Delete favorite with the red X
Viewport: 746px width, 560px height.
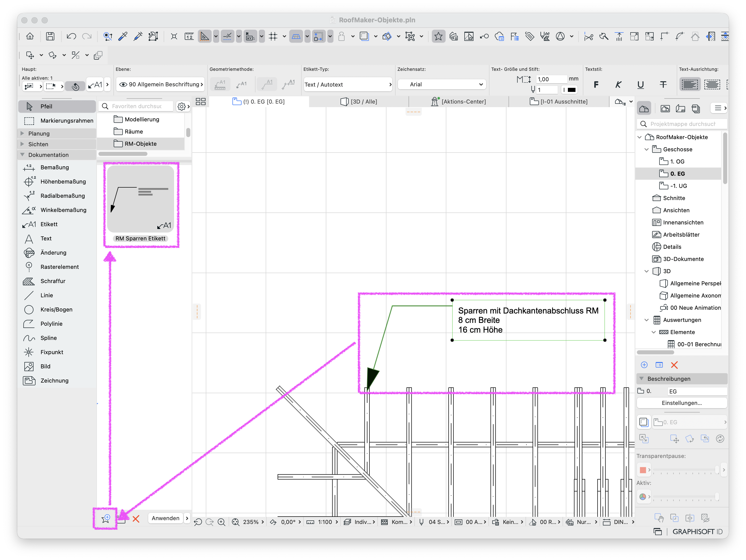click(x=136, y=519)
